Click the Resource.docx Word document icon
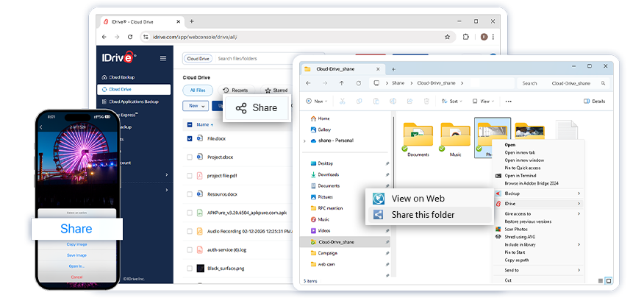Viewport: 644px width, 298px height. (200, 194)
